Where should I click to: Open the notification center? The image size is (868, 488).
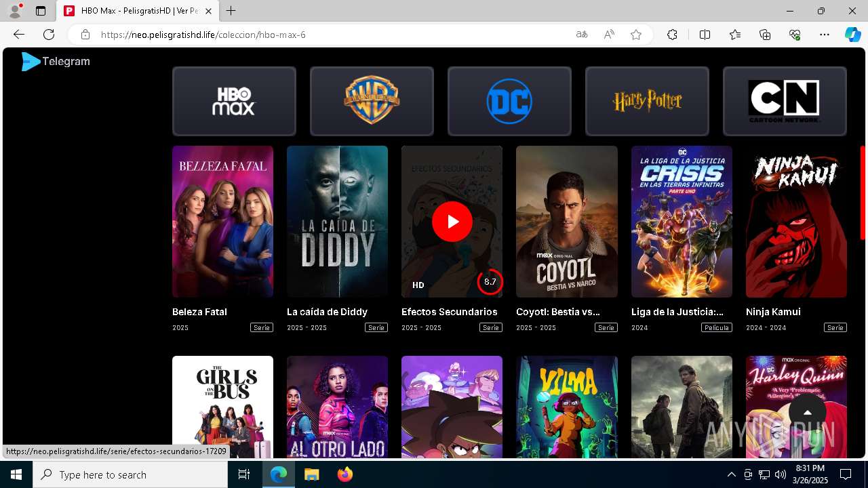coord(846,474)
